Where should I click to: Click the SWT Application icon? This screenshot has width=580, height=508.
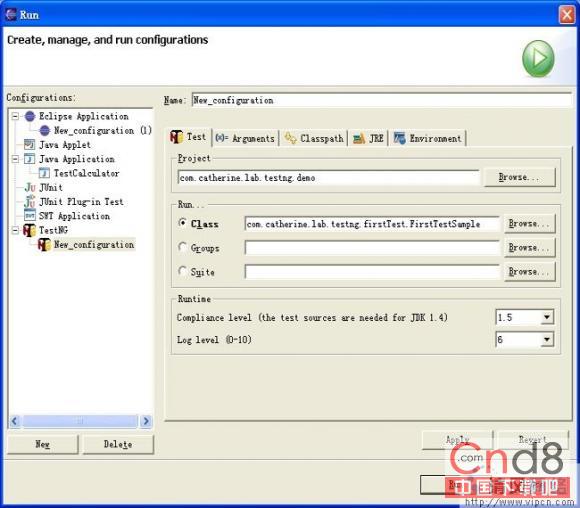click(30, 216)
